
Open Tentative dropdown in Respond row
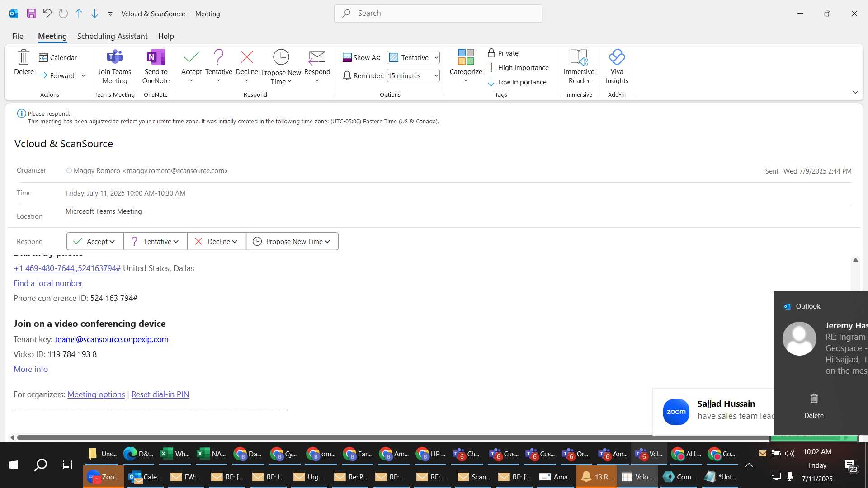[155, 241]
